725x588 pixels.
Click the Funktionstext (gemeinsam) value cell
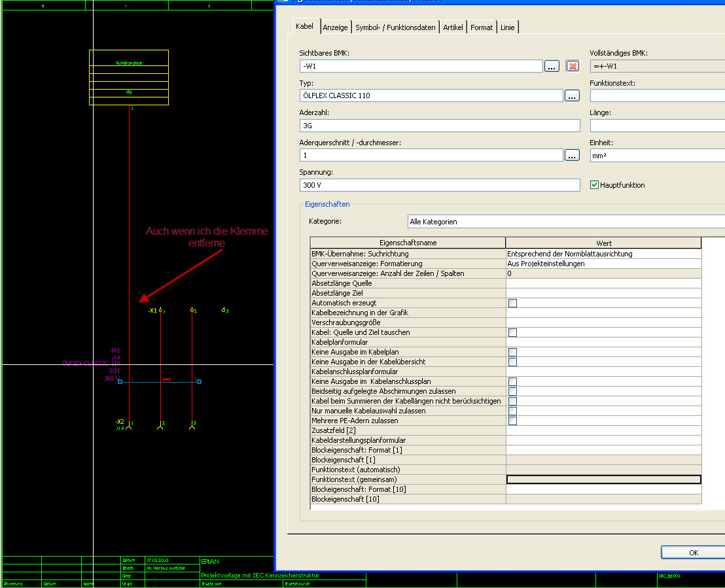tap(603, 480)
